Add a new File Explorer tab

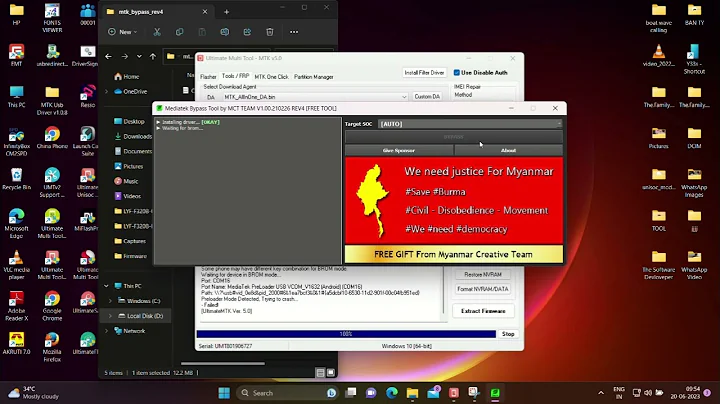click(x=226, y=12)
